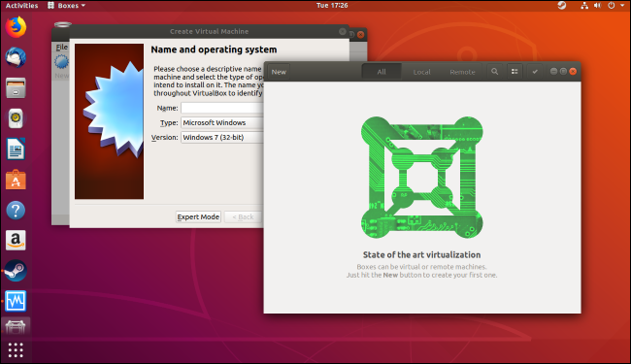Select the Boxes app dock icon
The height and width of the screenshot is (364, 631).
(16, 326)
